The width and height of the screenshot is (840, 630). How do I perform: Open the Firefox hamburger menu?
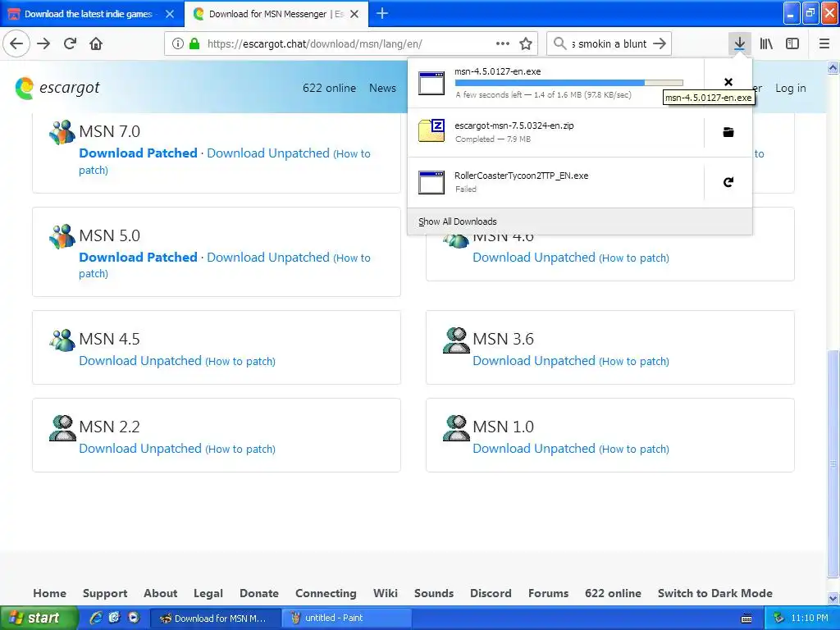[824, 43]
